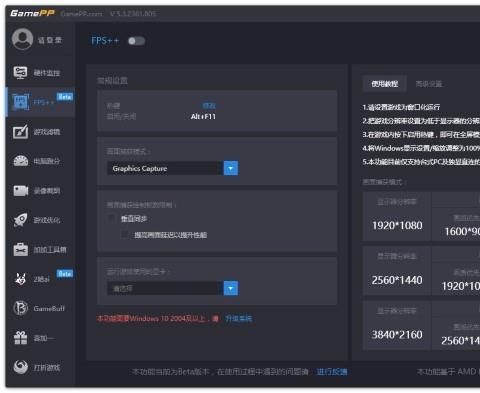Select the FPS++ item in the sidebar
This screenshot has width=480, height=393.
[40, 102]
